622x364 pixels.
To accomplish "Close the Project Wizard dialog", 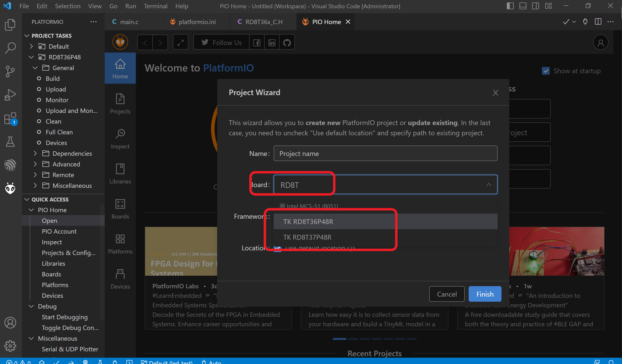I will (x=495, y=93).
